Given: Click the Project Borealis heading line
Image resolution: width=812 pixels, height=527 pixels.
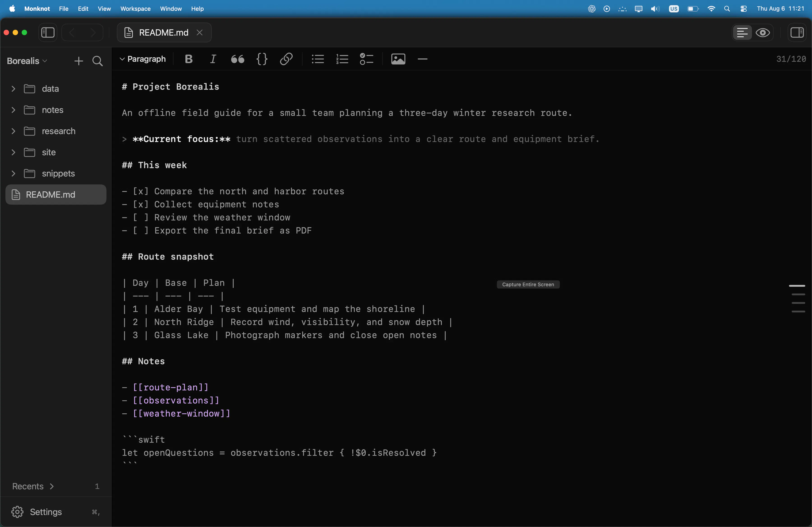Looking at the screenshot, I should [x=171, y=87].
